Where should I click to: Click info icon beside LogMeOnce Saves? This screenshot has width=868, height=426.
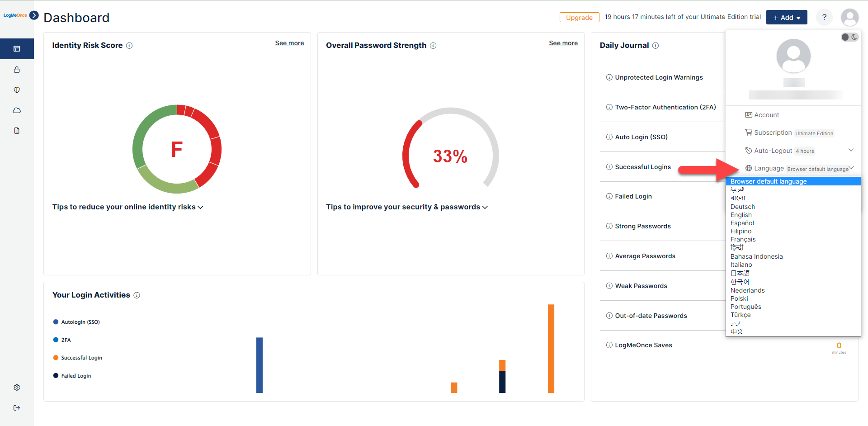click(x=609, y=345)
